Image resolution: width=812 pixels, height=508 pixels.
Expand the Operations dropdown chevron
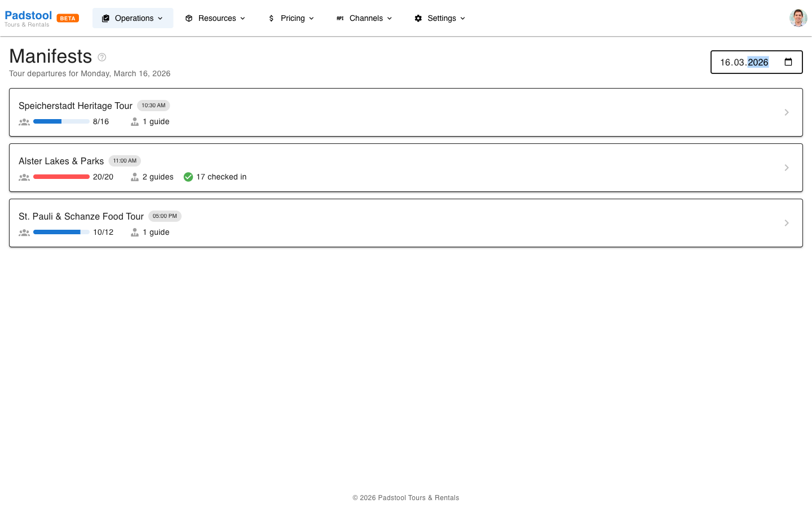[160, 18]
